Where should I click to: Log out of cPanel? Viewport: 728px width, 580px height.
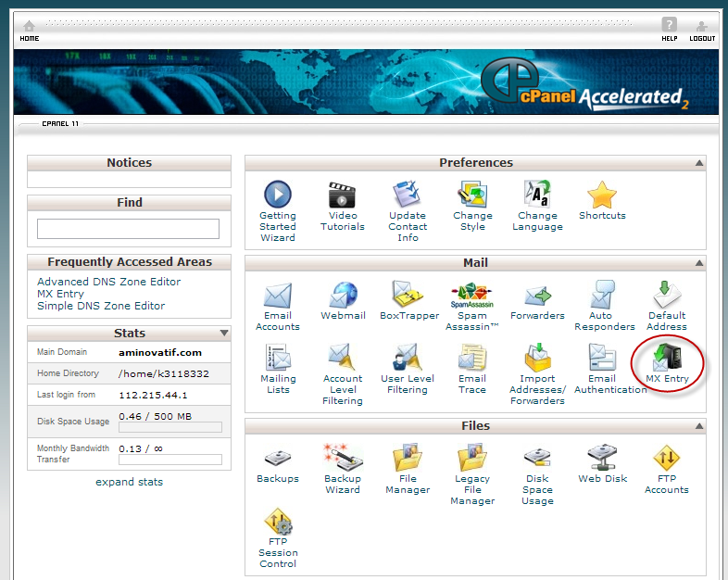701,32
